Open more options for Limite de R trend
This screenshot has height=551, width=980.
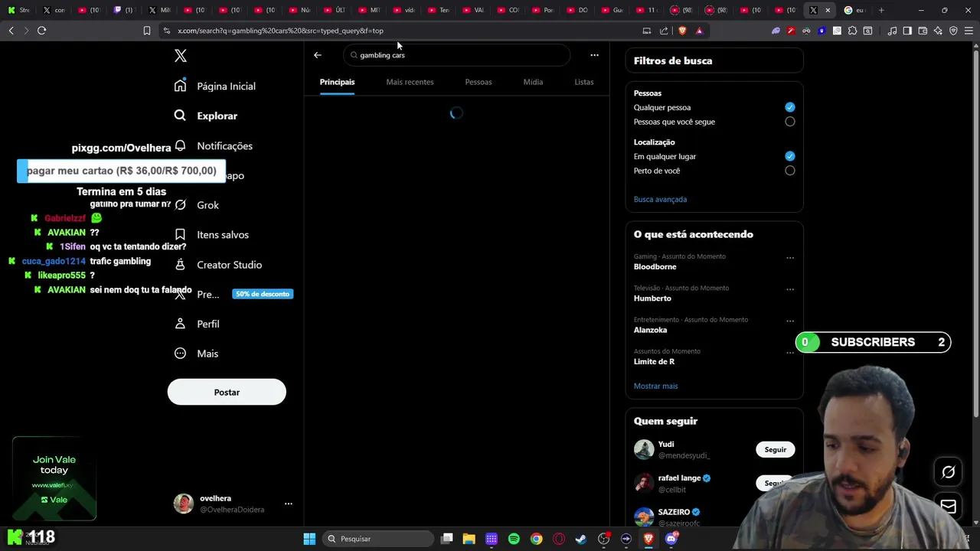point(790,352)
